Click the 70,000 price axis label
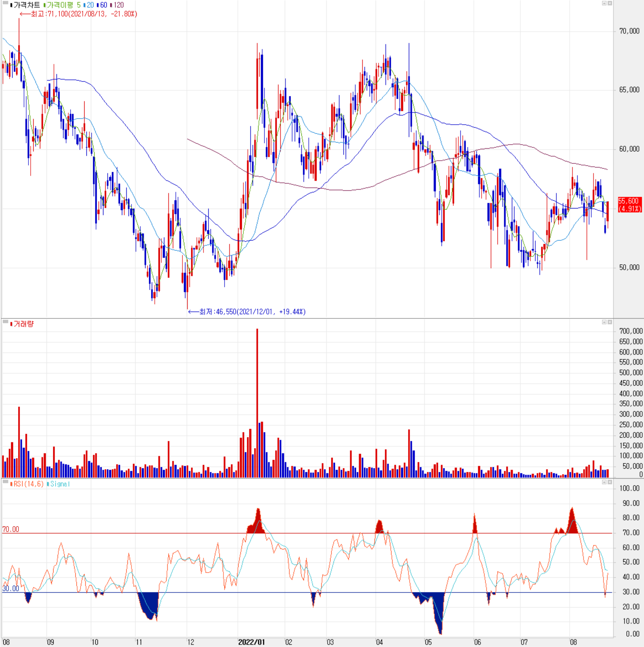Viewport: 644px width, 647px height. coord(629,31)
